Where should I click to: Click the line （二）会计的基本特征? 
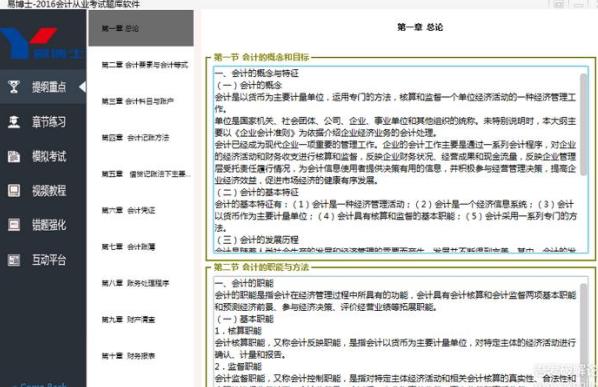(x=257, y=192)
